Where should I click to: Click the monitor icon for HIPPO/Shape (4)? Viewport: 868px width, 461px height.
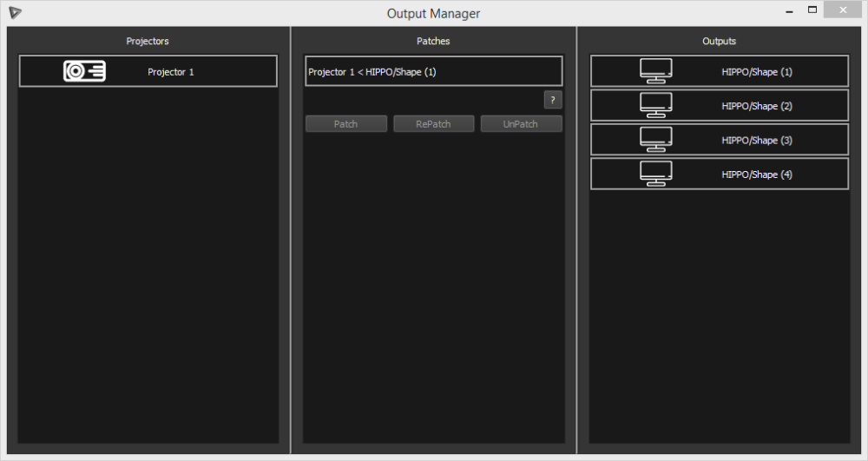656,174
